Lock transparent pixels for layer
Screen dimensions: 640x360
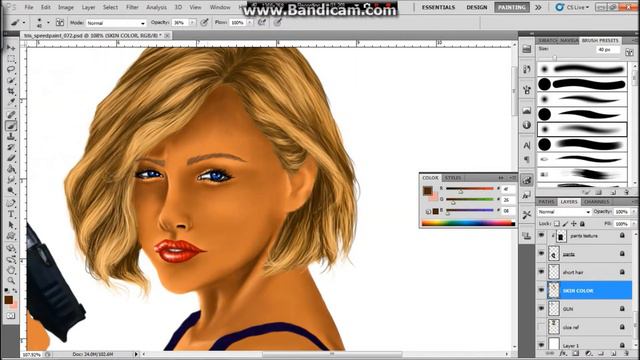(x=556, y=224)
